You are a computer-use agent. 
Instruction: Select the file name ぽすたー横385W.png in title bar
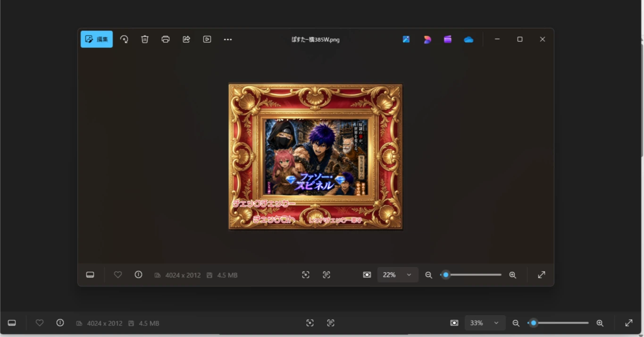pos(315,40)
